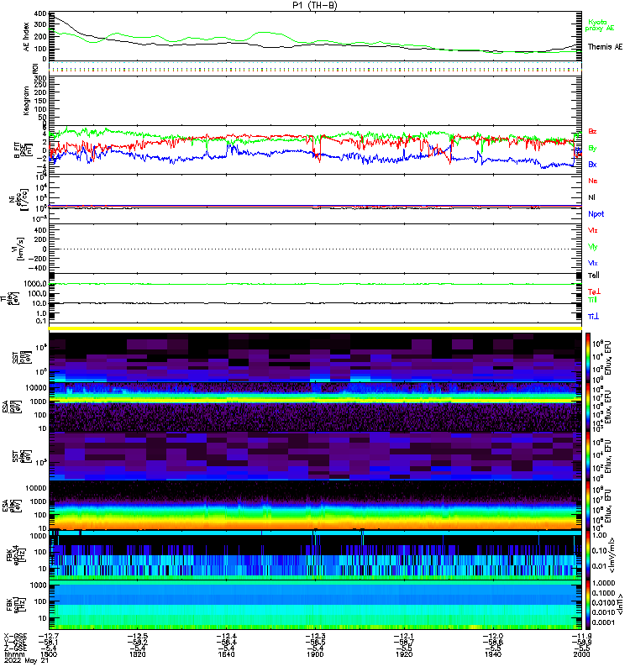Click the 1800 time tick label

(x=49, y=654)
